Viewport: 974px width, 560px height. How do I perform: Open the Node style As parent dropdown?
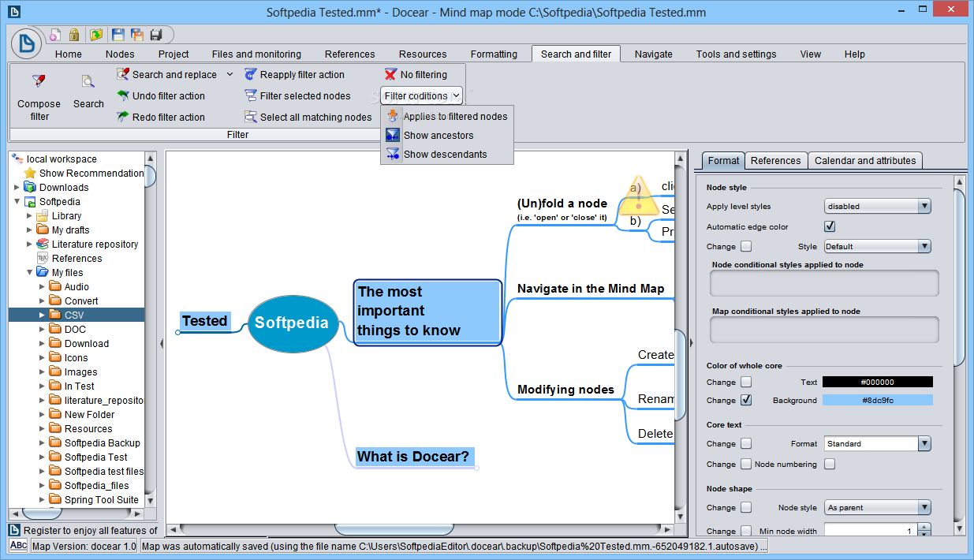coord(878,507)
